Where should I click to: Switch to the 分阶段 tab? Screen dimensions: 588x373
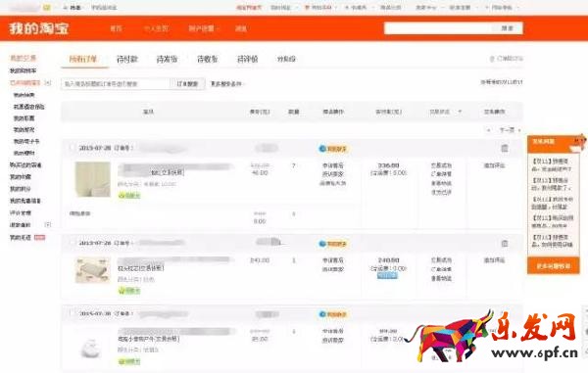pos(286,59)
